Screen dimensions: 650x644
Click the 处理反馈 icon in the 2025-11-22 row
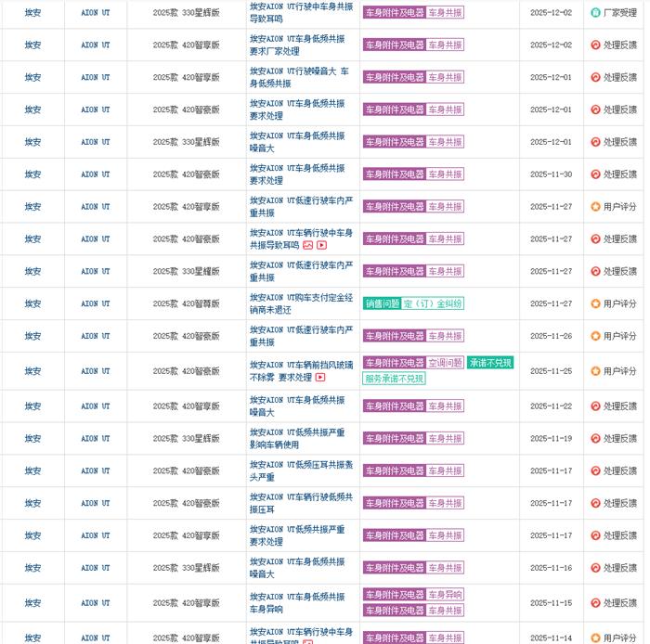595,406
